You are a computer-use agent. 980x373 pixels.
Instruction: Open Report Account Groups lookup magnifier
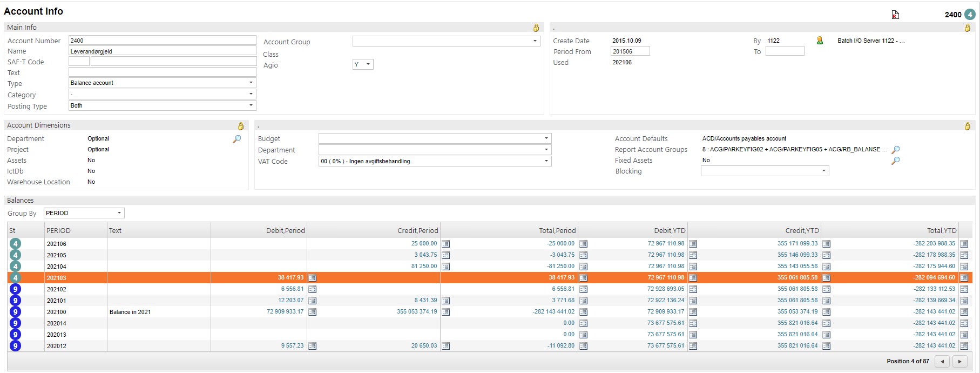[895, 150]
